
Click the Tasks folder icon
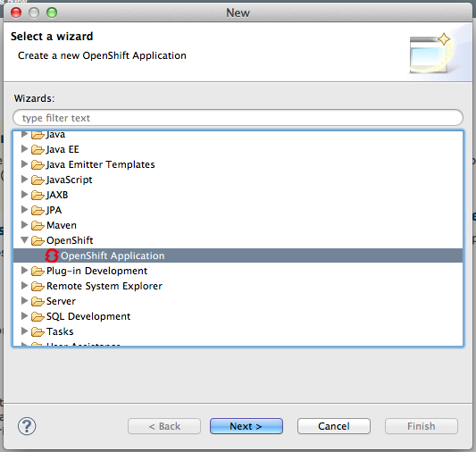(38, 331)
